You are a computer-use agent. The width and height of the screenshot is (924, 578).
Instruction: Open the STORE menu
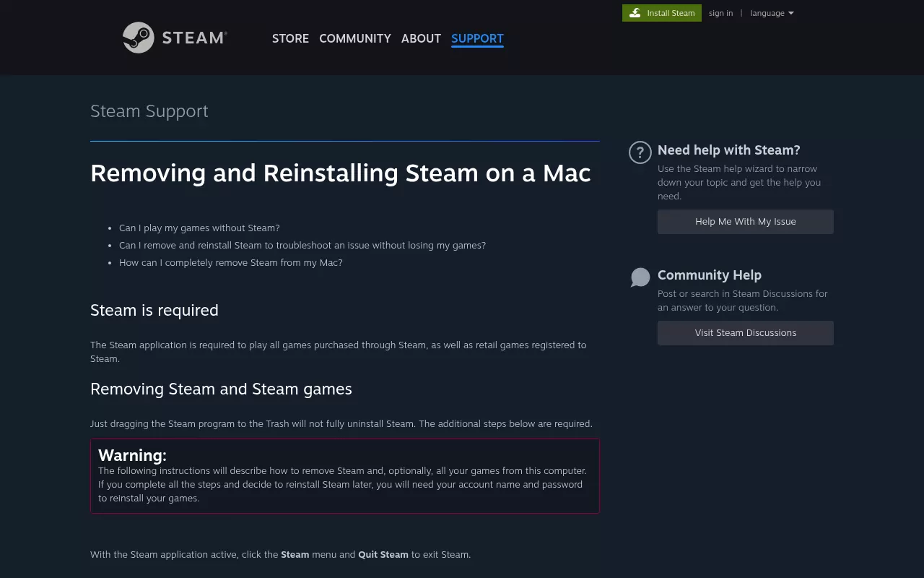coord(290,38)
